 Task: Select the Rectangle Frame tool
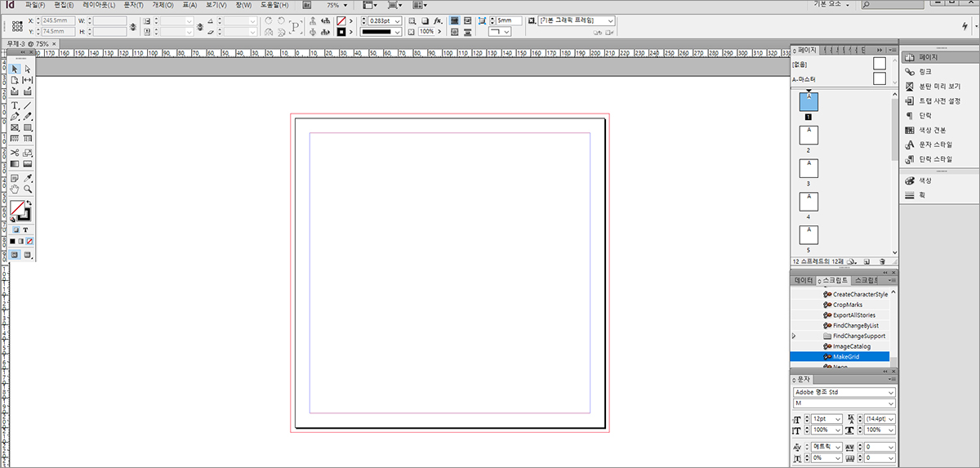[15, 127]
